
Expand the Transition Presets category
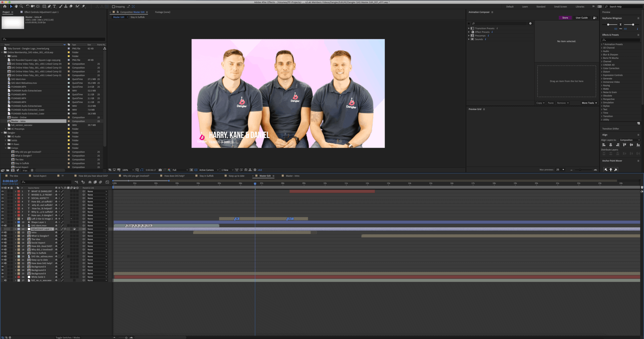[469, 28]
